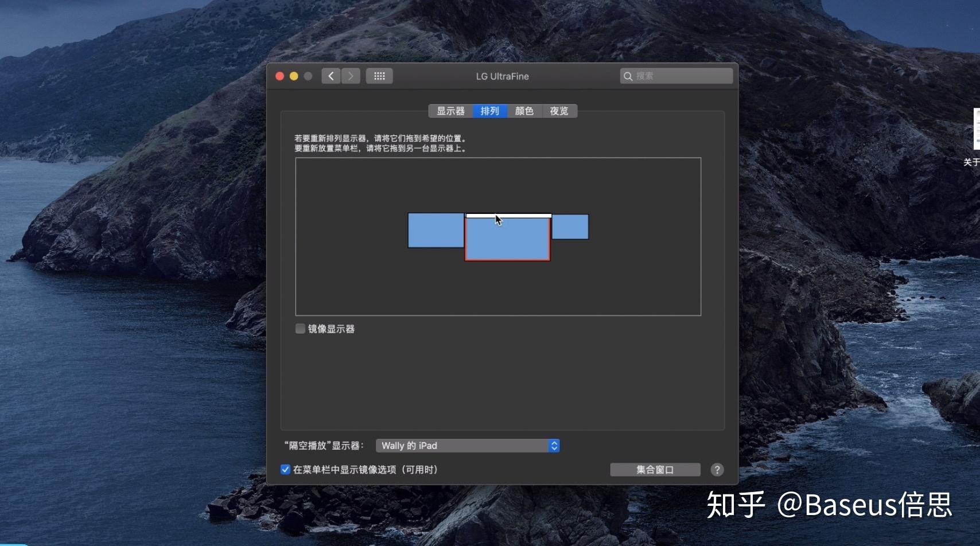Select the 颜色 tab

[524, 111]
